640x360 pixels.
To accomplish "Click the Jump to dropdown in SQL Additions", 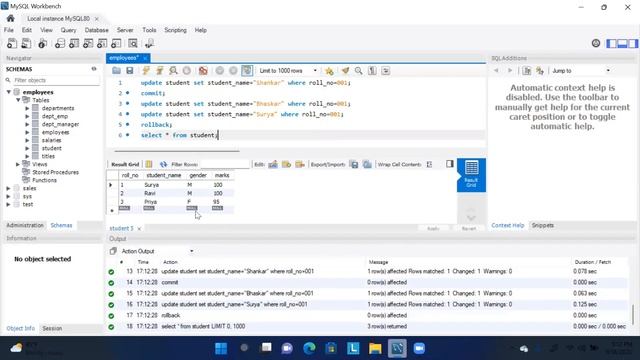I will point(581,71).
